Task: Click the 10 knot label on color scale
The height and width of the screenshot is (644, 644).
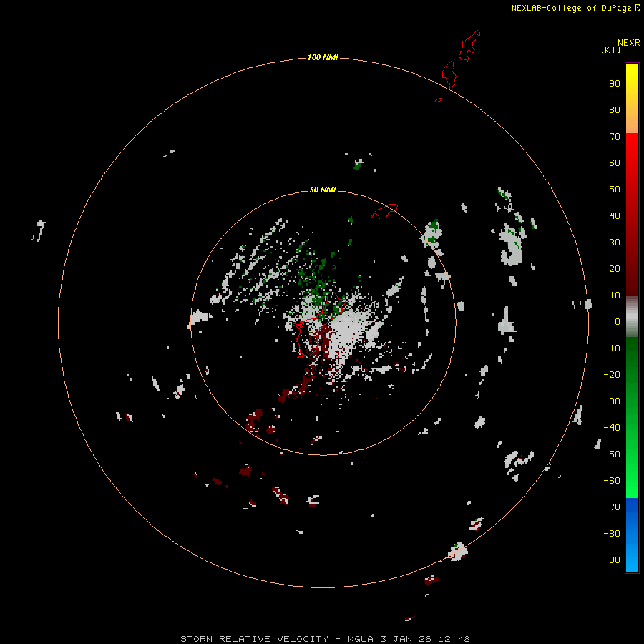Action: (x=615, y=296)
